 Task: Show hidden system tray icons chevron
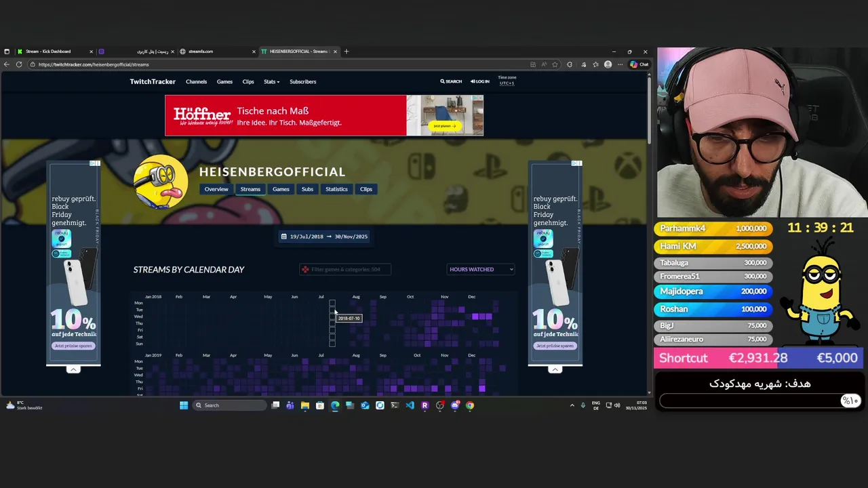[572, 405]
